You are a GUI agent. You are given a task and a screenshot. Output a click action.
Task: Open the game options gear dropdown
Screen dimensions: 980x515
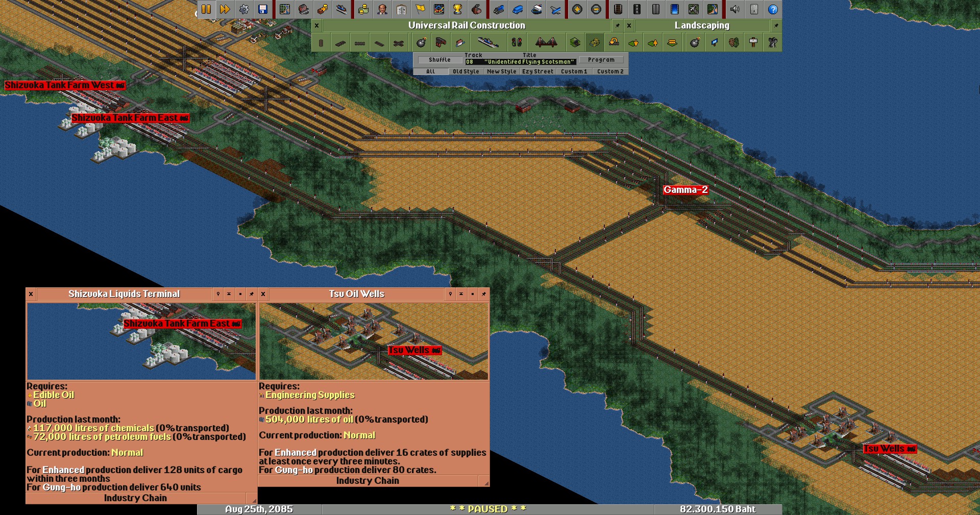click(x=244, y=9)
